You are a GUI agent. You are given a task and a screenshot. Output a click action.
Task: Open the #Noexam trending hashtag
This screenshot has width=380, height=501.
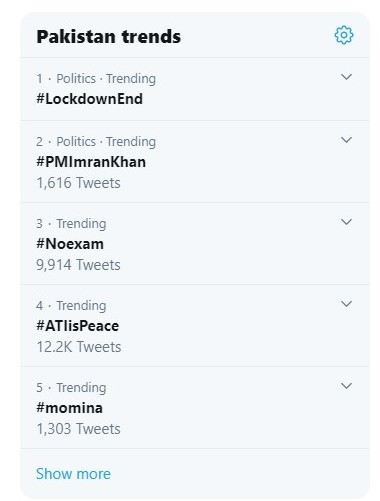(x=70, y=244)
